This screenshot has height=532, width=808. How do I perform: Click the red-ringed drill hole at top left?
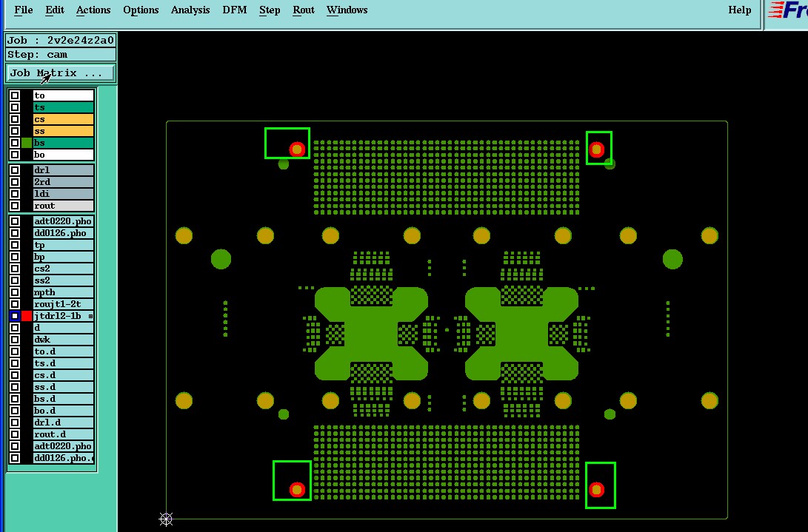[297, 149]
